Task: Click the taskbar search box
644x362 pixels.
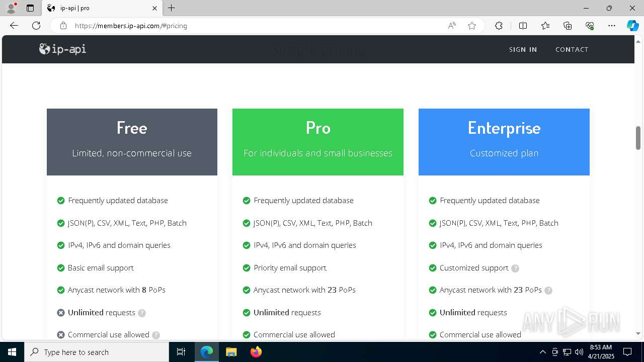Action: [x=97, y=352]
